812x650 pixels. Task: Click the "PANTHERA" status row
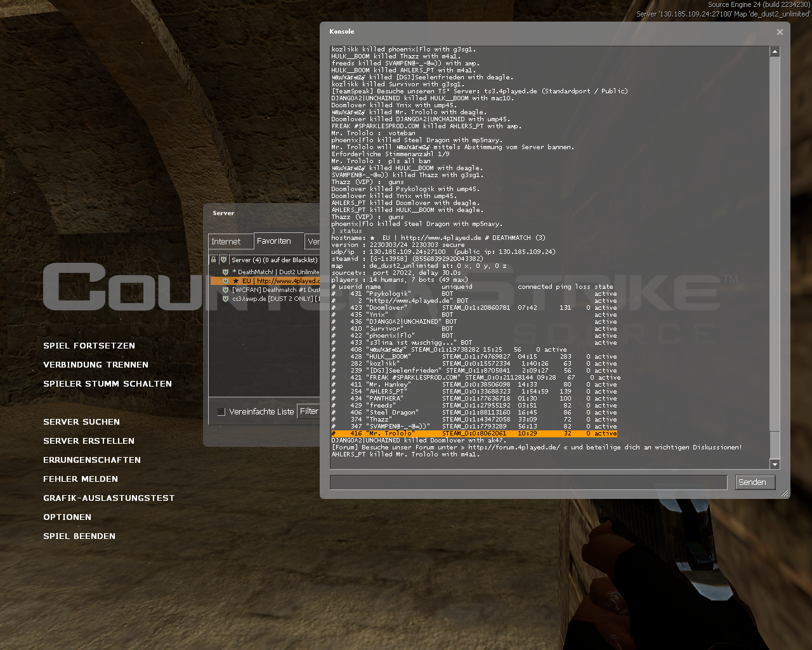(474, 399)
